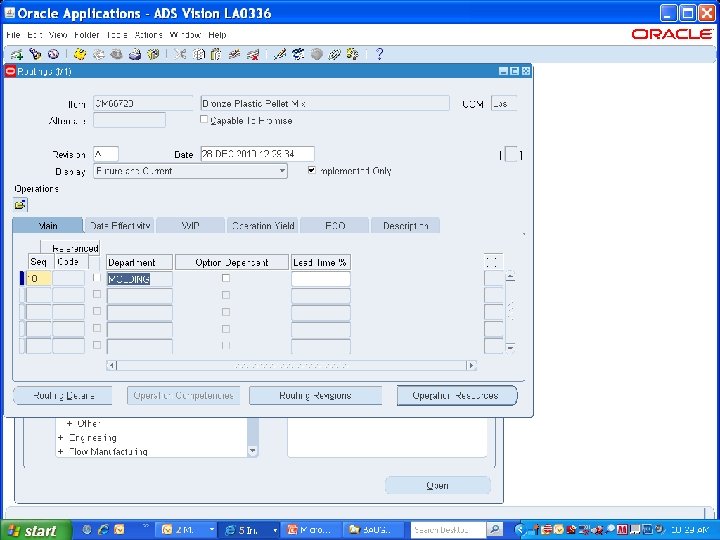Click the Next Step toolbar icon
Image resolution: width=720 pixels, height=540 pixels.
[x=98, y=55]
